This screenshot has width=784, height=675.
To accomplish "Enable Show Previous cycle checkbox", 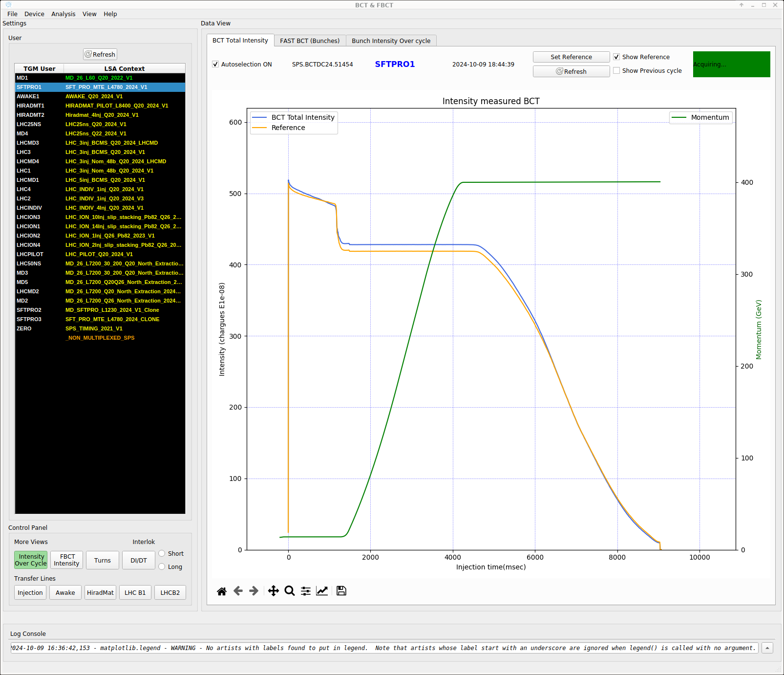I will 616,71.
